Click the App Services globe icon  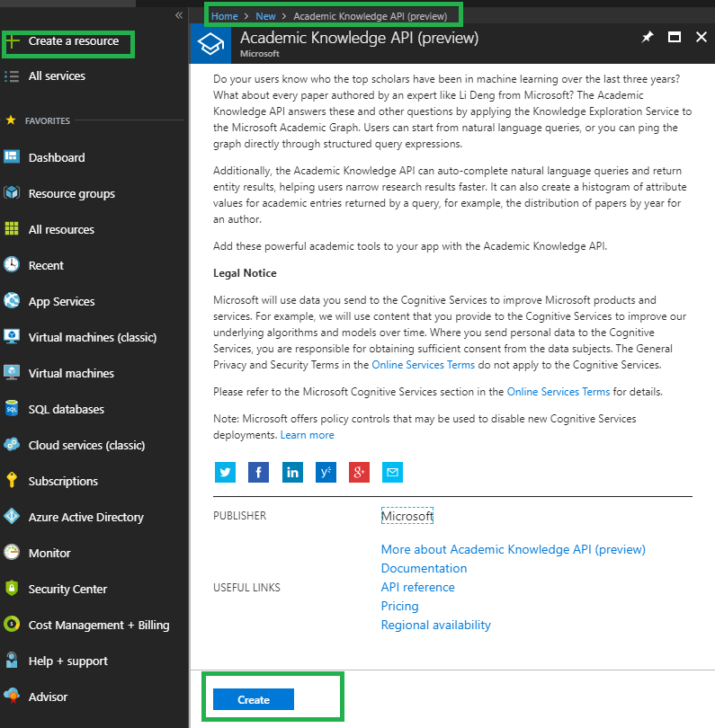(12, 300)
